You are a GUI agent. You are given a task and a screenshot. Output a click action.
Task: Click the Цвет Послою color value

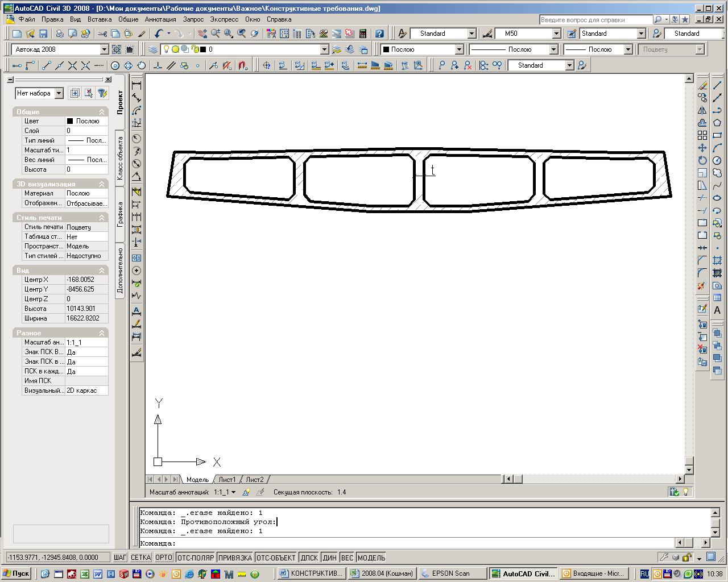[86, 121]
